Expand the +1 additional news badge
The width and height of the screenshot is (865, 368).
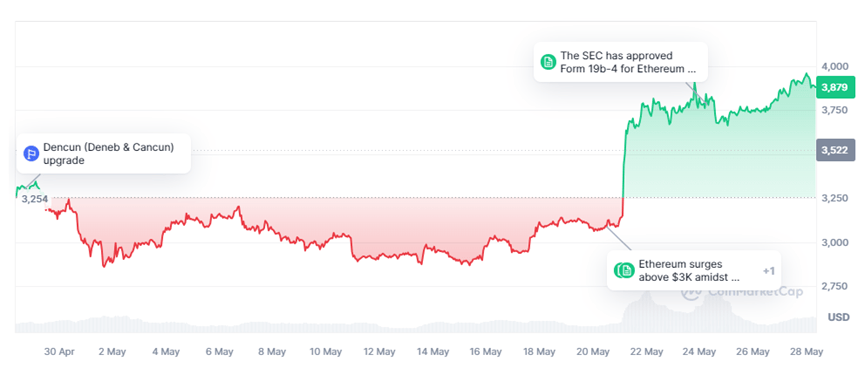coord(769,271)
